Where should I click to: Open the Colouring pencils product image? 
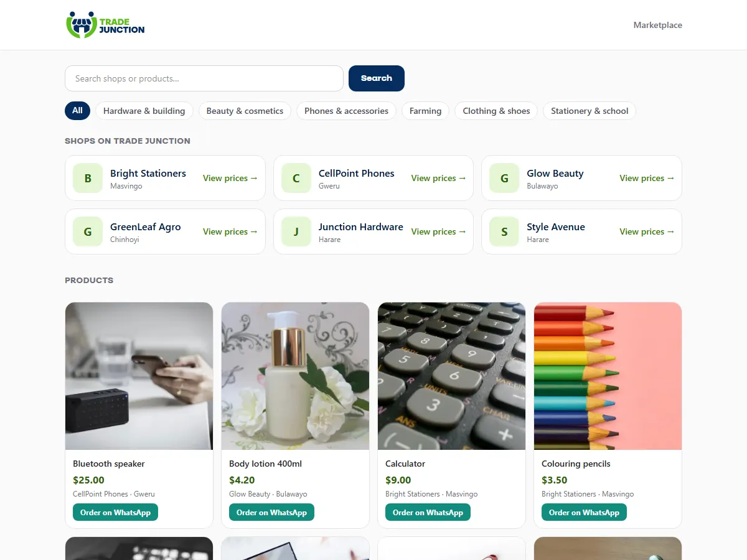point(608,376)
